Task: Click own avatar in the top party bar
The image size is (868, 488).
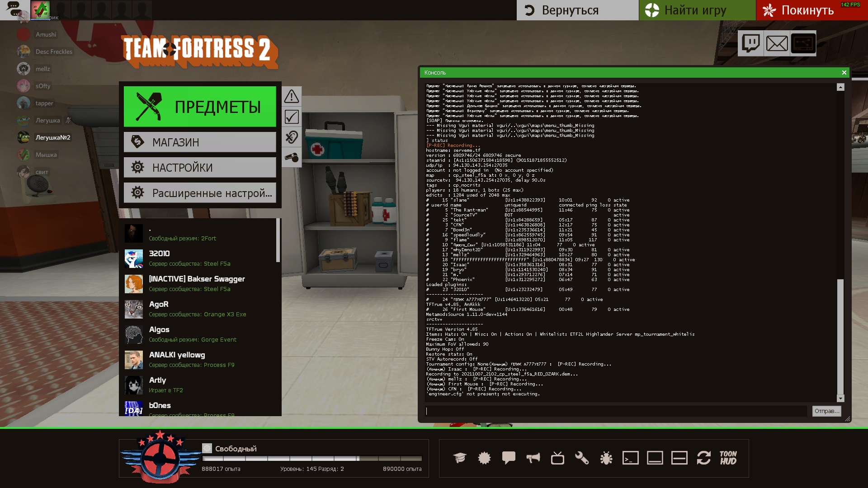Action: (40, 9)
